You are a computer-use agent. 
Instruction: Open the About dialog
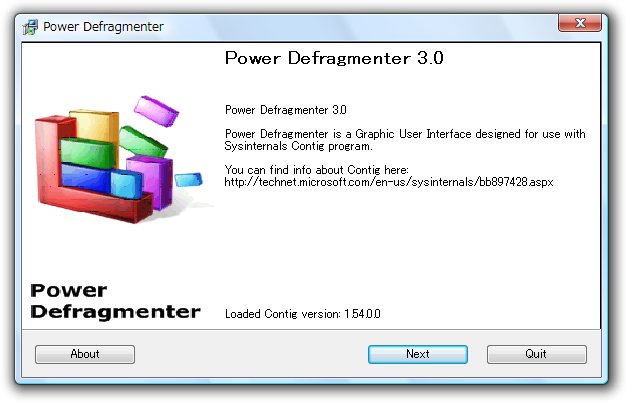click(x=85, y=354)
